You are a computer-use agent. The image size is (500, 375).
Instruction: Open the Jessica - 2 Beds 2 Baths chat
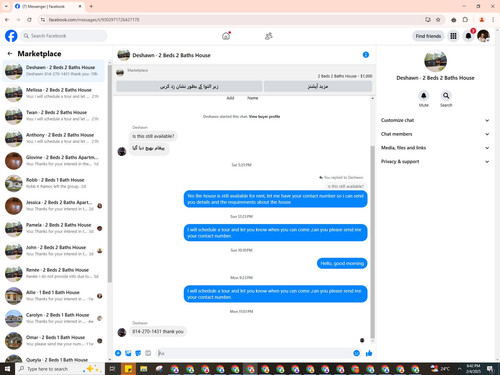(54, 206)
